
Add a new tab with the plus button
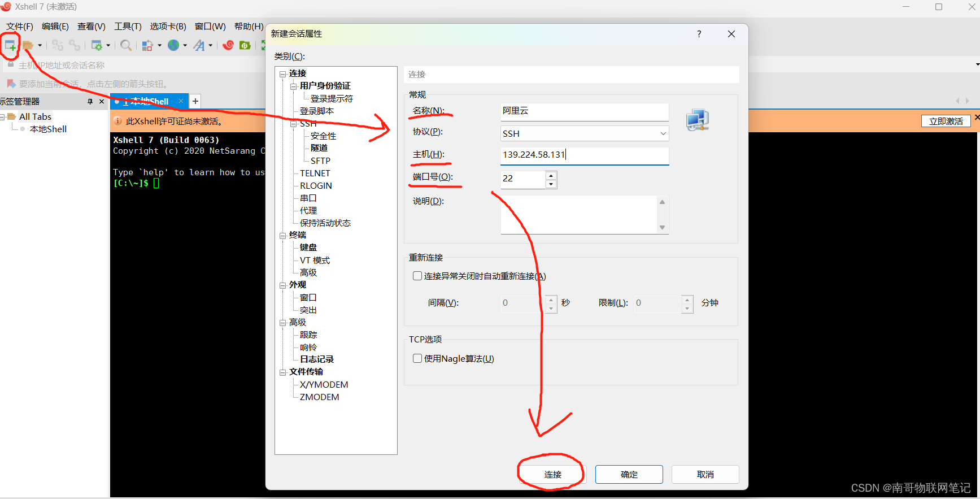click(195, 101)
